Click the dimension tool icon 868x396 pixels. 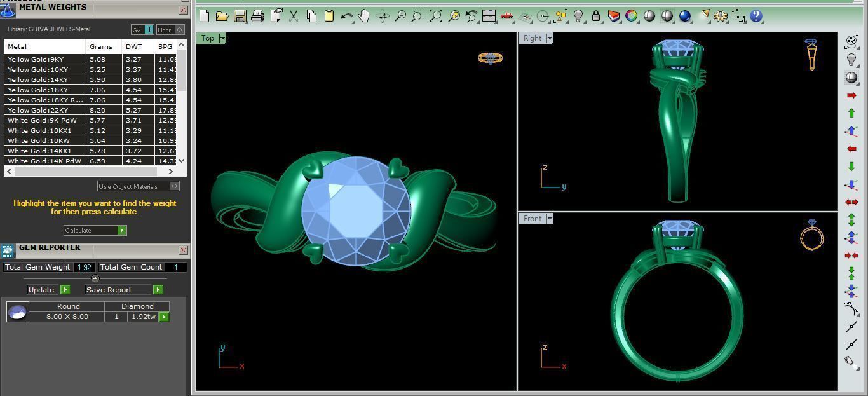point(738,17)
